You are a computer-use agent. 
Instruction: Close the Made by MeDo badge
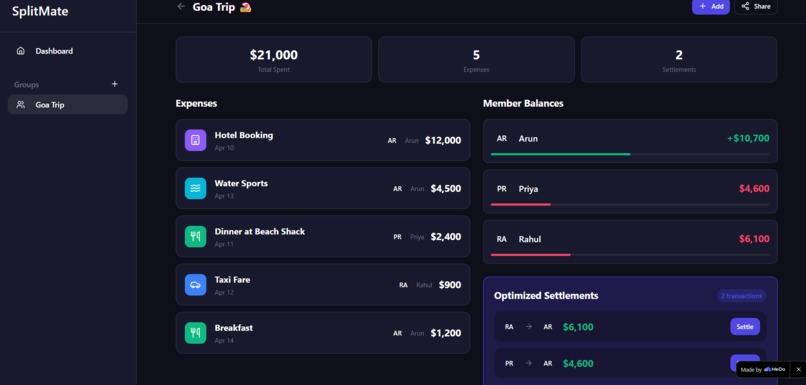798,370
